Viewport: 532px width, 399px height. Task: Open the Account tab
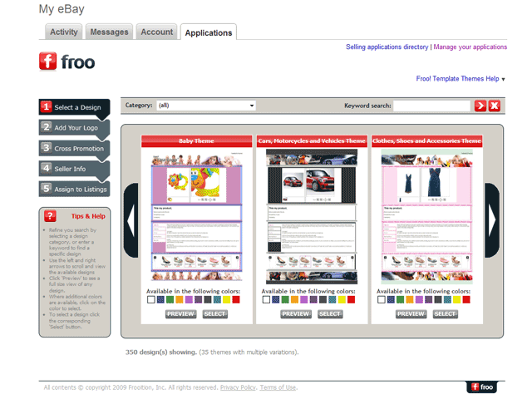point(156,32)
